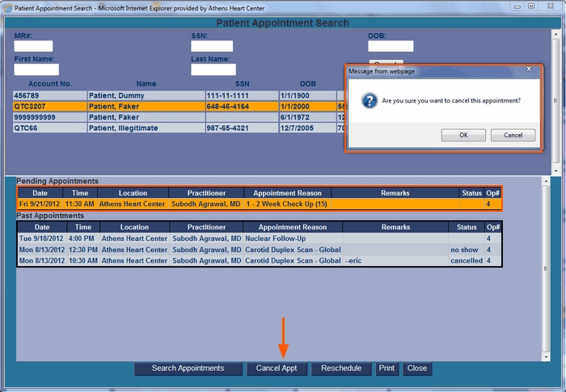
Task: Minimize the Patient Appointment Search window
Action: click(517, 6)
